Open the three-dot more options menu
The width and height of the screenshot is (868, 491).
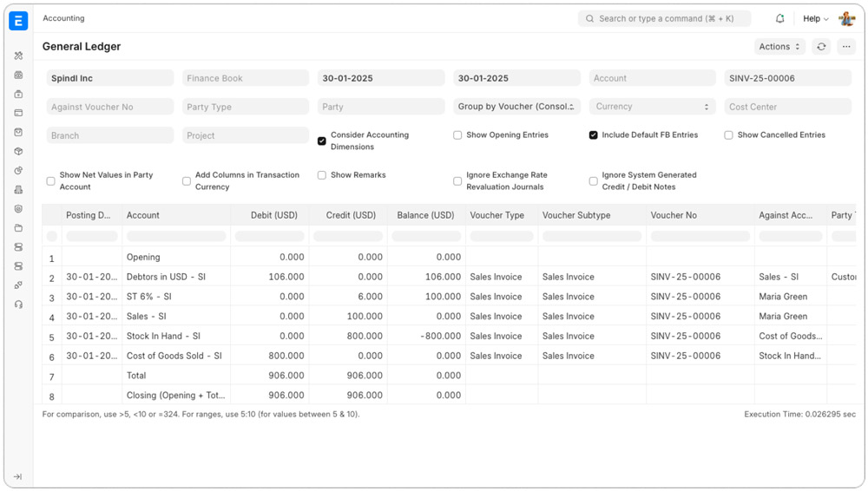[x=846, y=47]
